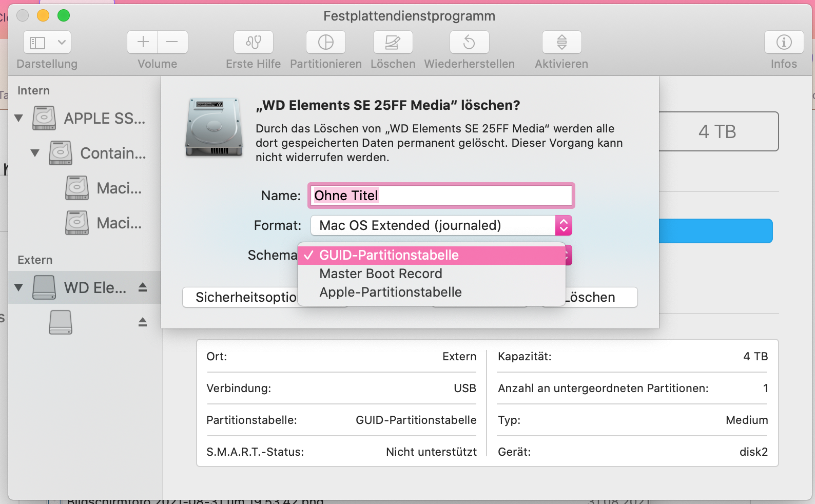This screenshot has height=504, width=815.
Task: Collapse the APPLE SSD disk tree
Action: (19, 118)
